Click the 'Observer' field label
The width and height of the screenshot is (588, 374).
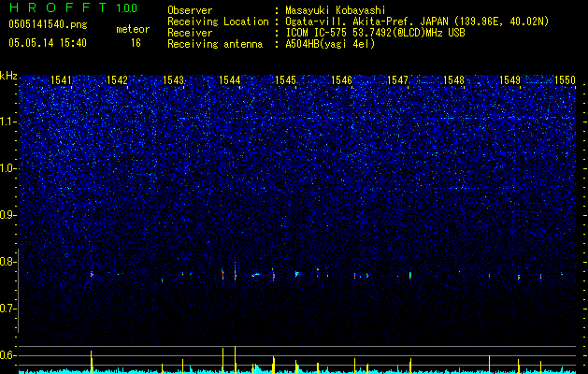[x=190, y=10]
